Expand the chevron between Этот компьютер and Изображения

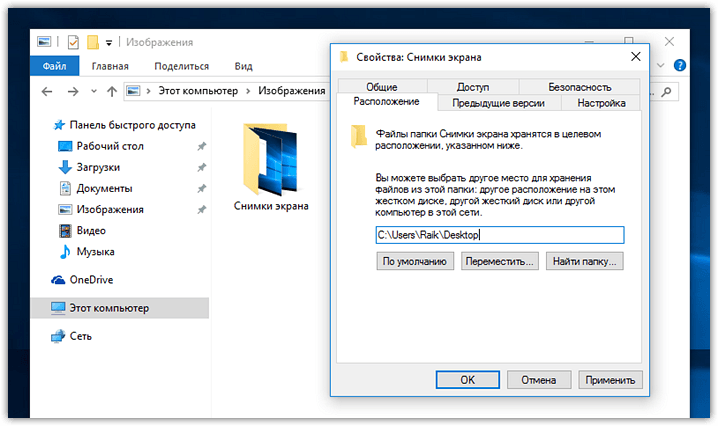click(248, 91)
